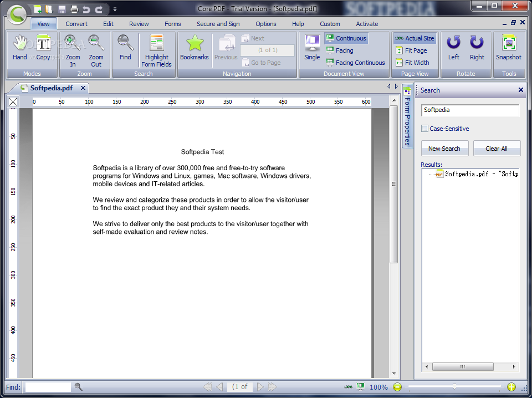The height and width of the screenshot is (398, 532).
Task: Activate the Copy text tool
Action: click(x=43, y=48)
